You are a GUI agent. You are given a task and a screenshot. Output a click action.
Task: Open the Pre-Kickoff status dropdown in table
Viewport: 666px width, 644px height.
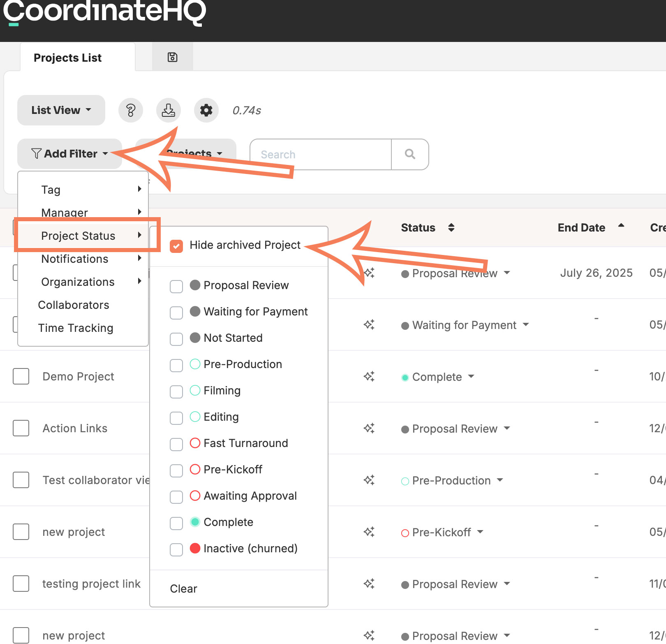point(442,533)
